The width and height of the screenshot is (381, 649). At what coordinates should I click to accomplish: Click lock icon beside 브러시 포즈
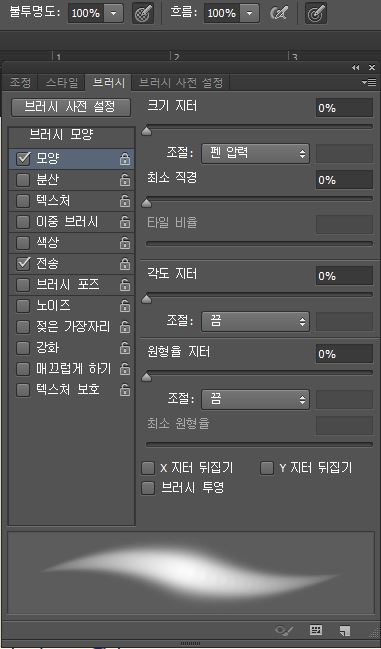pos(125,285)
